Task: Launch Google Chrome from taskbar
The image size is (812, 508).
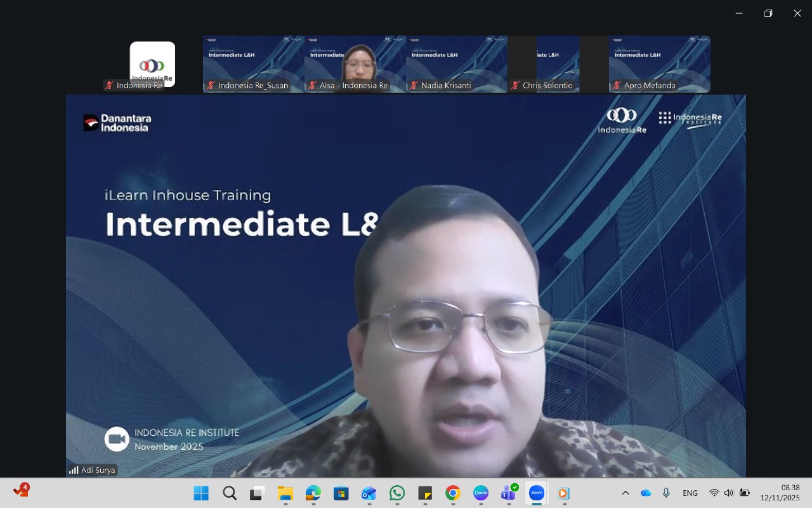Action: [x=453, y=493]
